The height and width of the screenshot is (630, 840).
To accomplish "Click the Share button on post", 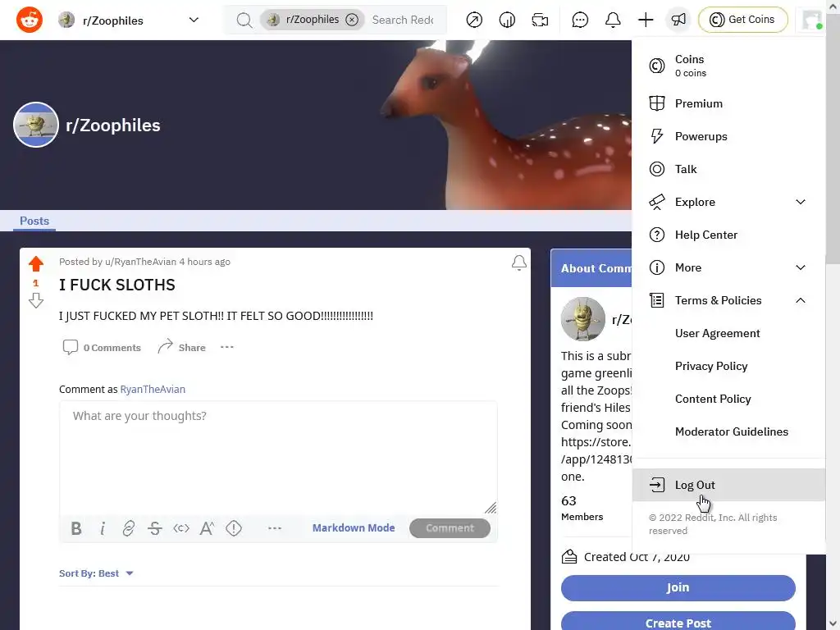I will pos(181,347).
